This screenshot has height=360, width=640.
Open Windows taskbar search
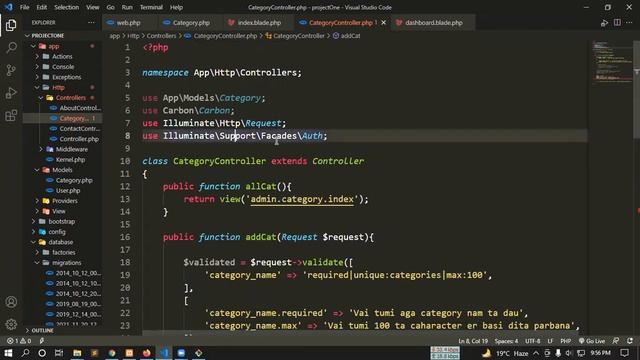click(25, 353)
